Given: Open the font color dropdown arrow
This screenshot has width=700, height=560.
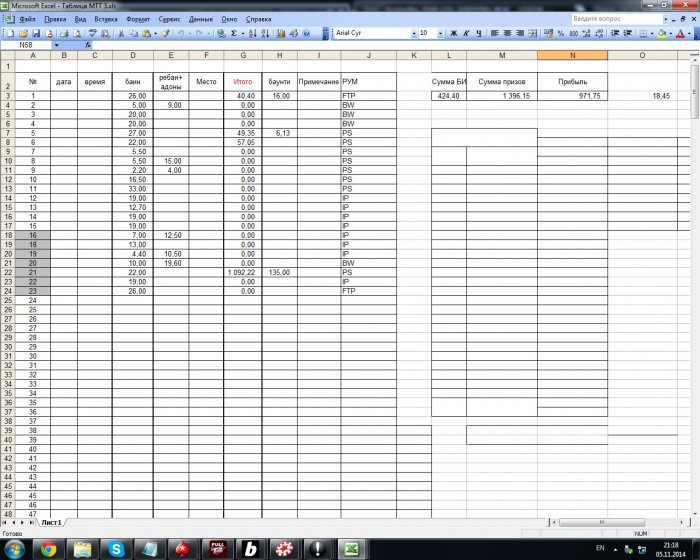Looking at the screenshot, I should tap(689, 33).
